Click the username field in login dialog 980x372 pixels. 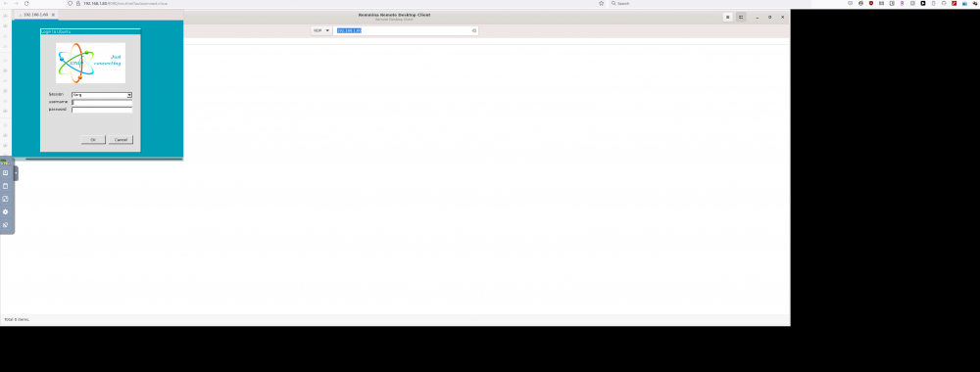pos(102,103)
